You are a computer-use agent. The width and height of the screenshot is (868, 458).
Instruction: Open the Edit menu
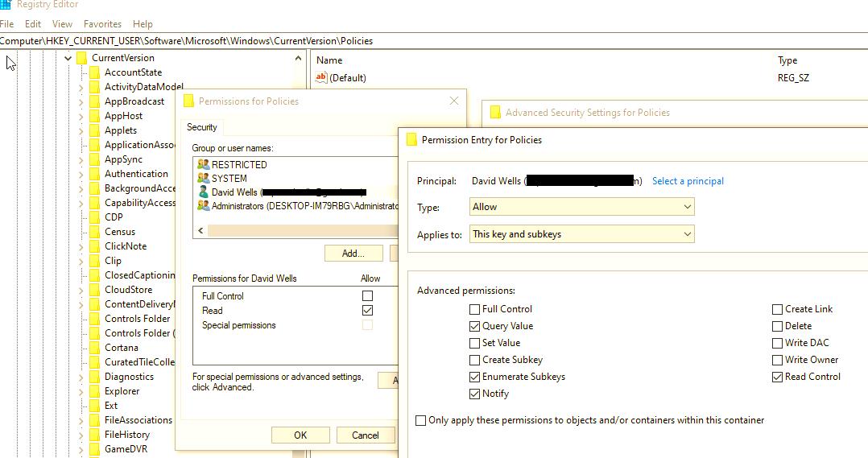pyautogui.click(x=33, y=24)
